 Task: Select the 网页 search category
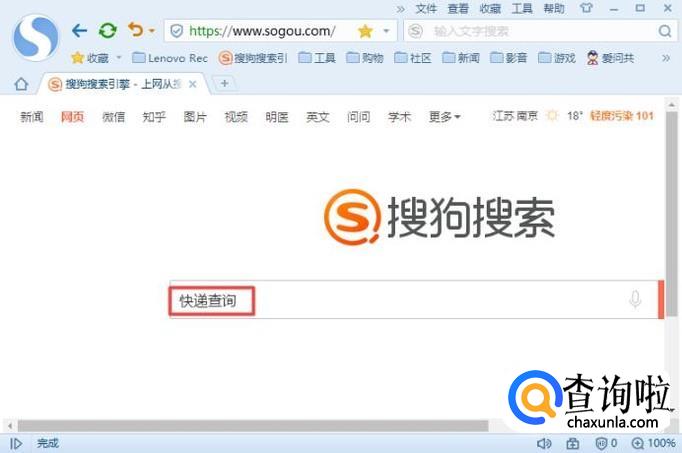[x=72, y=117]
